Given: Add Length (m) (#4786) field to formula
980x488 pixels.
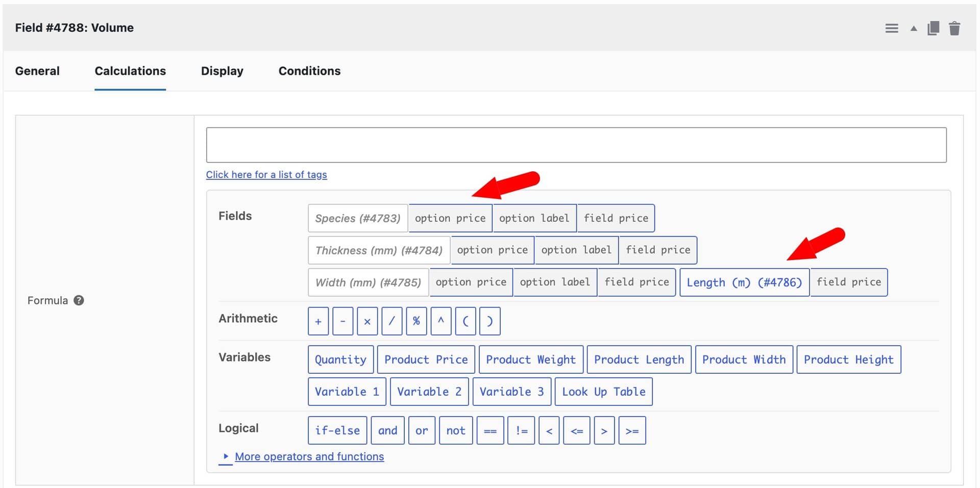Looking at the screenshot, I should 744,282.
